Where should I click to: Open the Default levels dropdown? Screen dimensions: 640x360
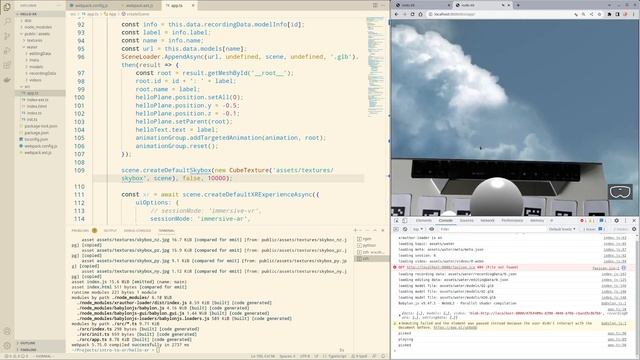point(562,229)
